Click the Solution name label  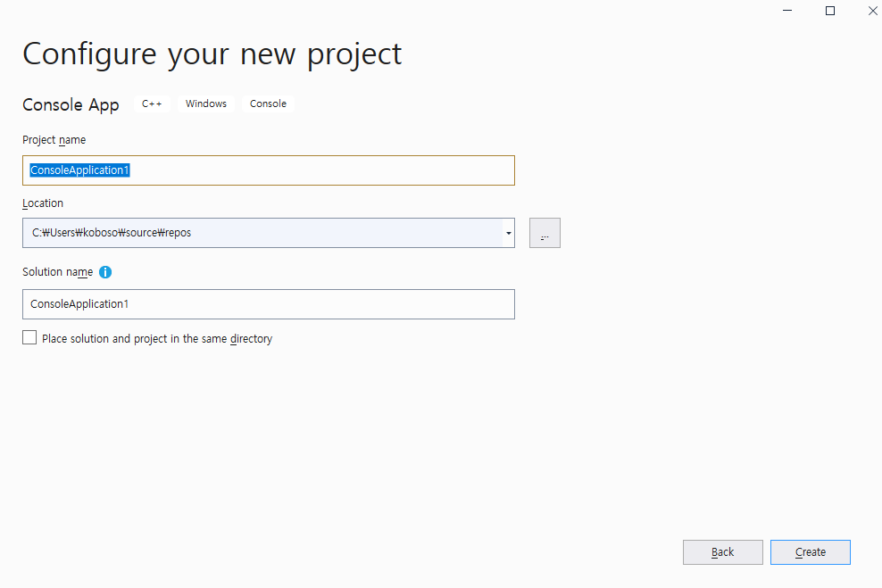click(x=57, y=272)
